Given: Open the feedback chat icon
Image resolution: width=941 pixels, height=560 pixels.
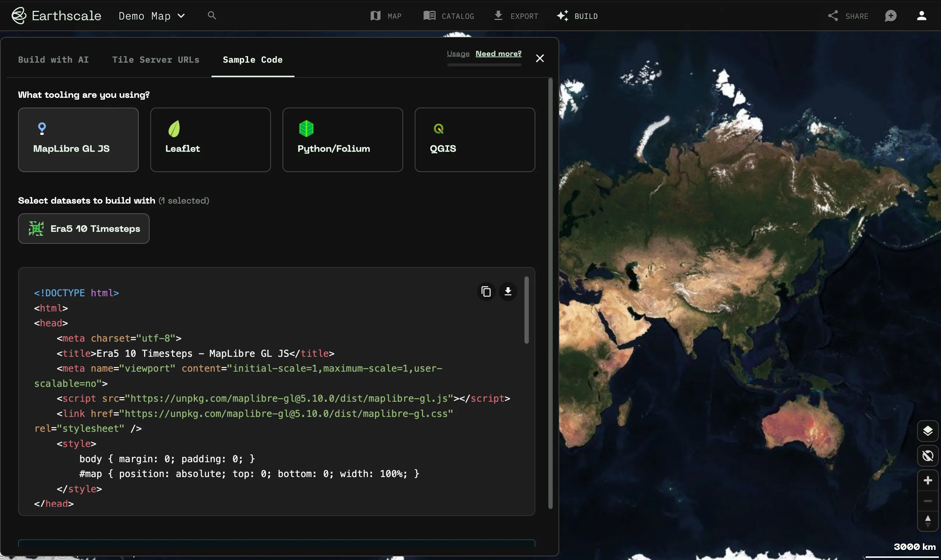Looking at the screenshot, I should [890, 16].
